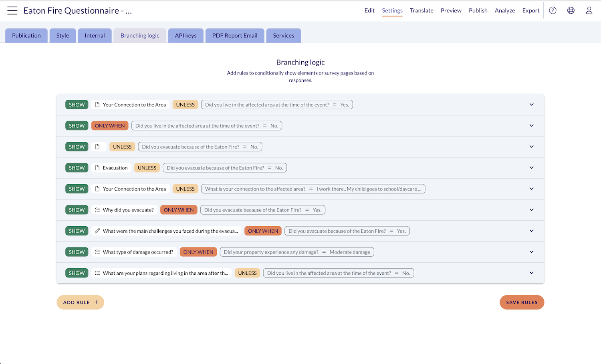Screen dimensions: 601x364
Task: Open the PDF Report Email tab
Action: (235, 36)
